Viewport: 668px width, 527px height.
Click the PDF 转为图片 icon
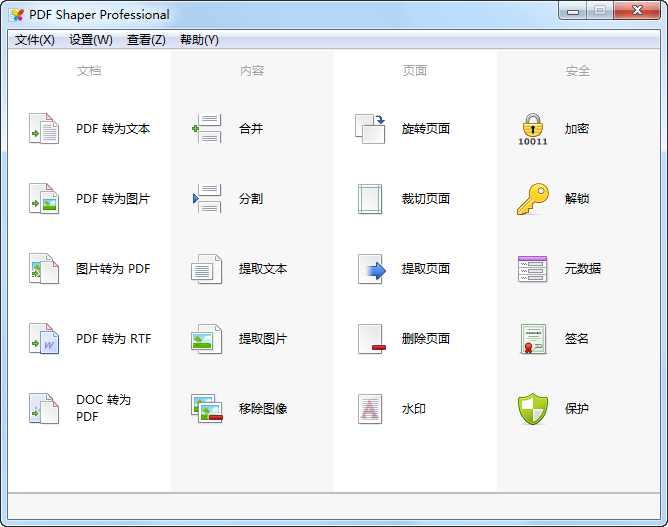(x=44, y=199)
